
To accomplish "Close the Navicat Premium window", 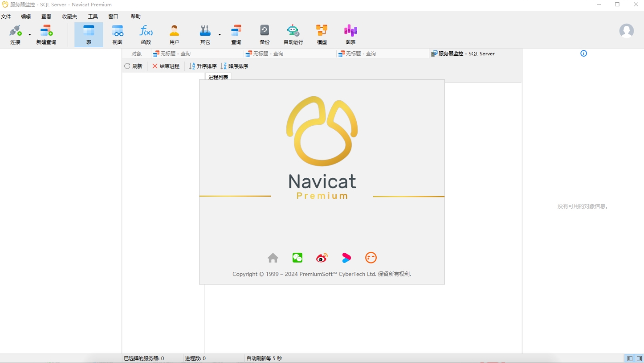I will [x=636, y=5].
